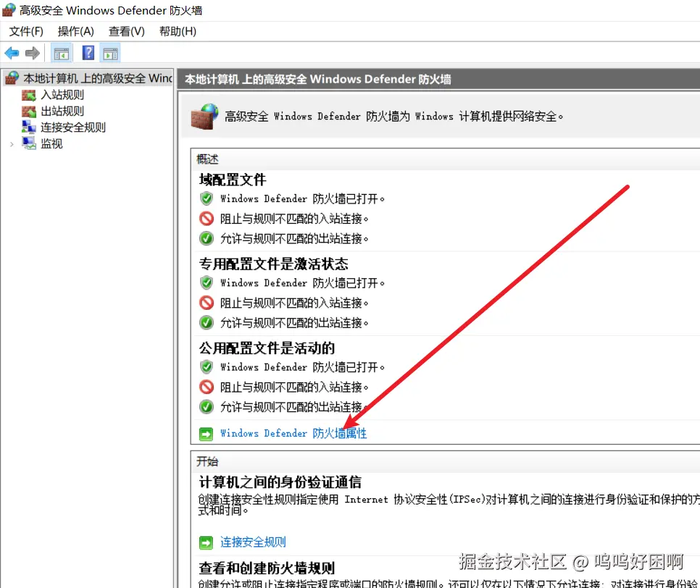Click the large firewall brick-and-globe icon in the banner
This screenshot has width=700, height=588.
click(x=204, y=116)
